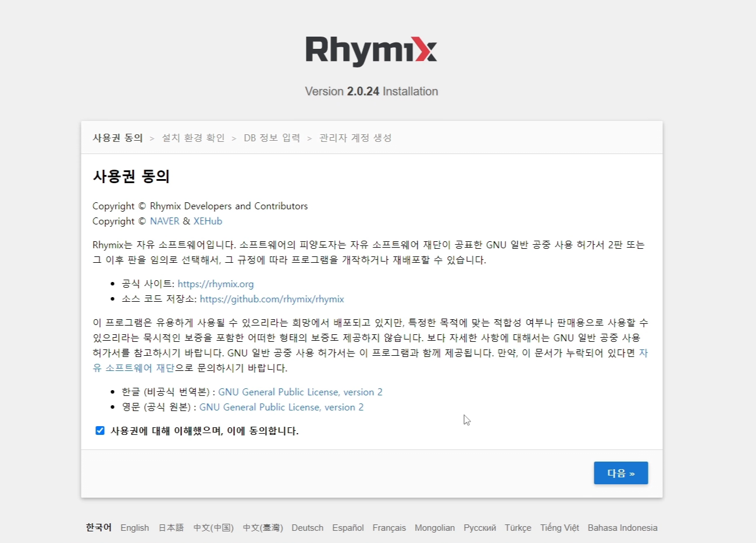Switch language to Bahasa Indonesia
The width and height of the screenshot is (756, 543).
622,528
